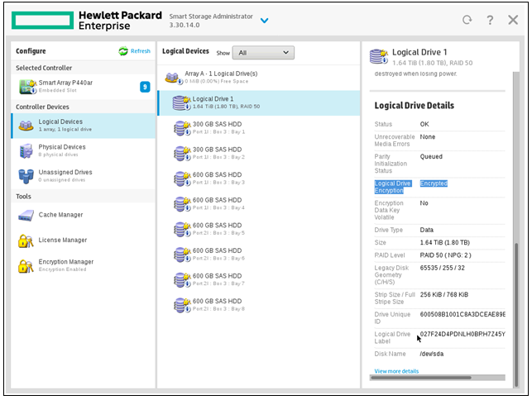This screenshot has width=532, height=400.
Task: Click the highlighted Logical Drive Encryption label
Action: coord(393,187)
